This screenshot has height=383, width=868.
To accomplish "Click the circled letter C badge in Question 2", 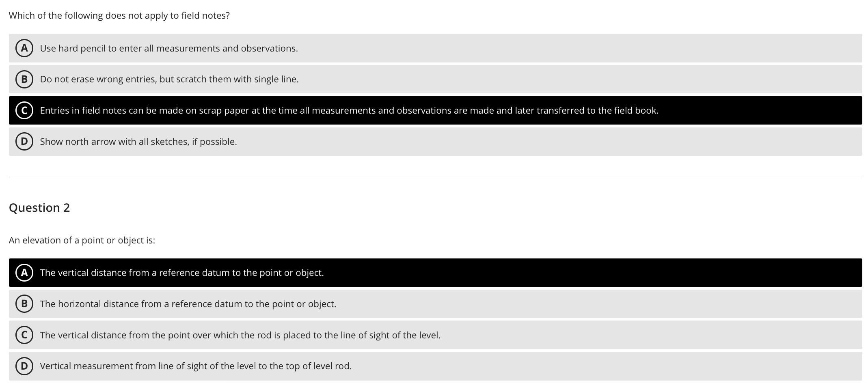I will coord(24,335).
